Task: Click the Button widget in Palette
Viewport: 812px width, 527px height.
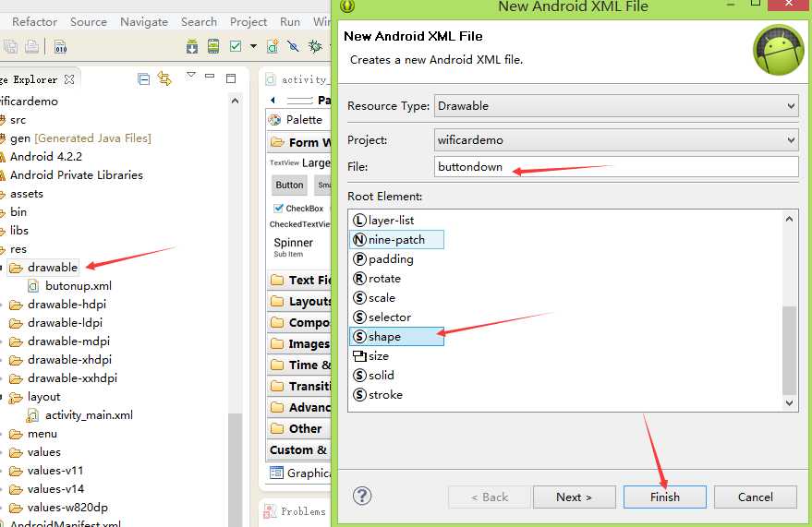Action: 289,186
